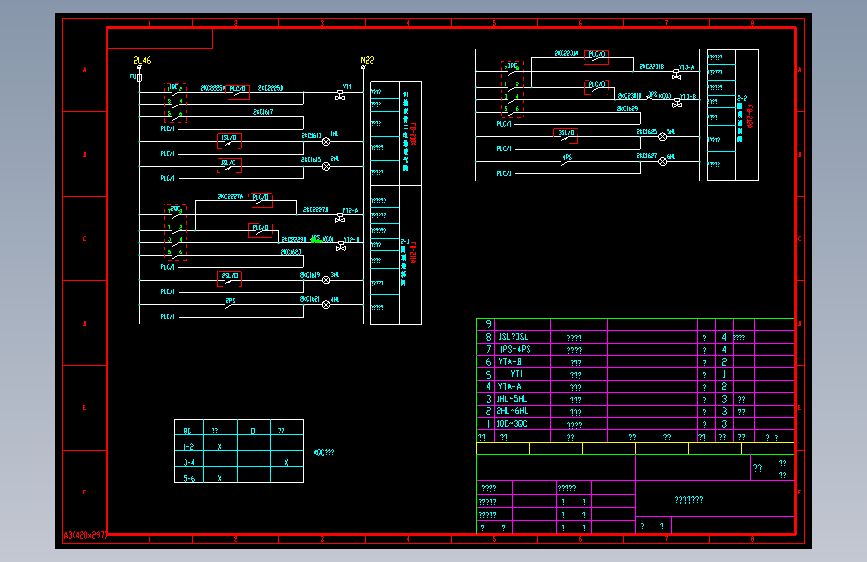The image size is (867, 562).
Task: Select the yellow 2L46 label
Action: tap(142, 60)
